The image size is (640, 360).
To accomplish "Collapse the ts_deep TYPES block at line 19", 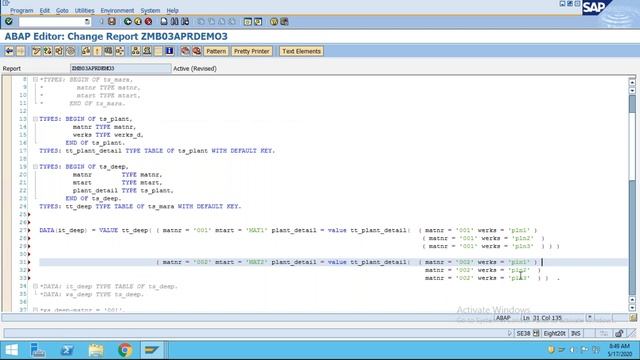I will tap(36, 167).
